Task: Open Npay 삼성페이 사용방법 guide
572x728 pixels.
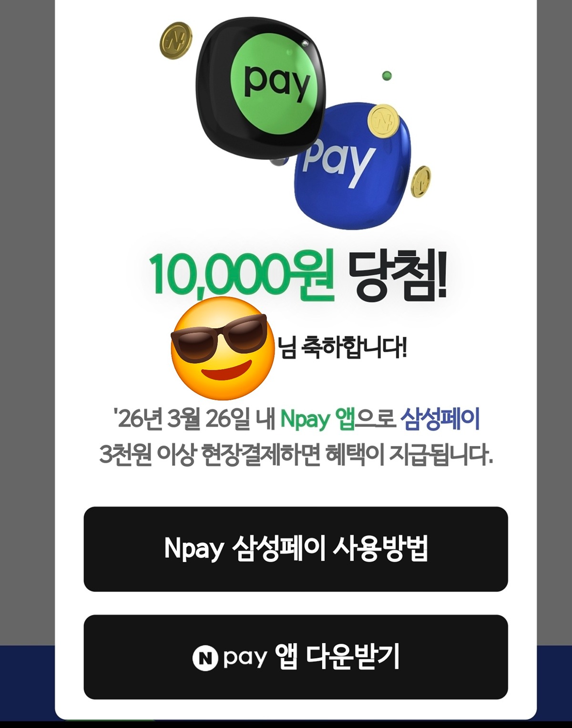Action: (x=296, y=549)
